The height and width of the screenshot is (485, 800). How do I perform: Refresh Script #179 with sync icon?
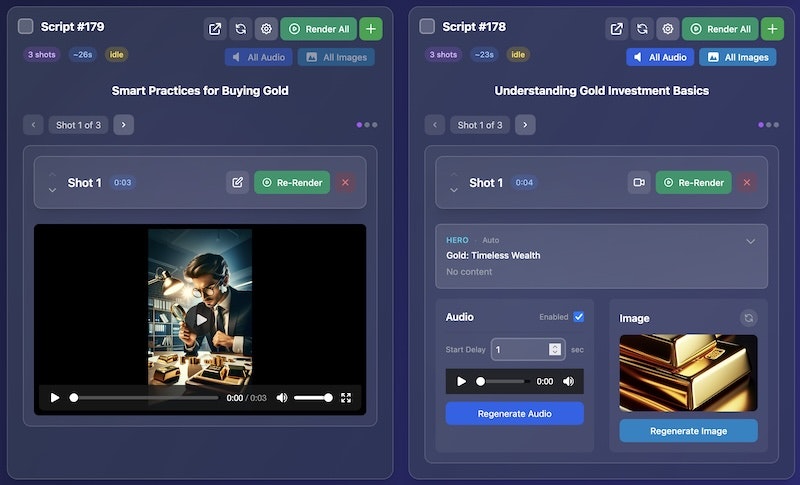tap(241, 29)
